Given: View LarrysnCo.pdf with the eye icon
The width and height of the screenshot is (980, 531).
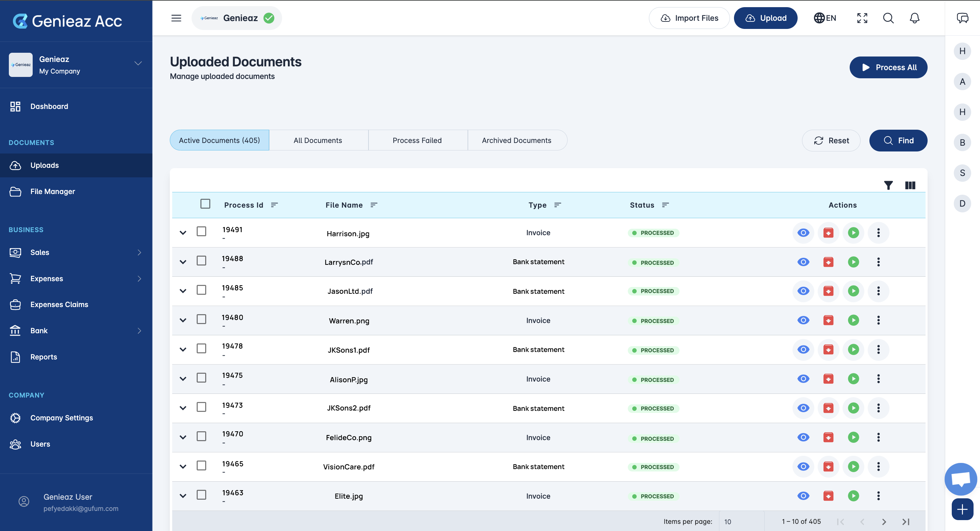Looking at the screenshot, I should click(x=803, y=262).
